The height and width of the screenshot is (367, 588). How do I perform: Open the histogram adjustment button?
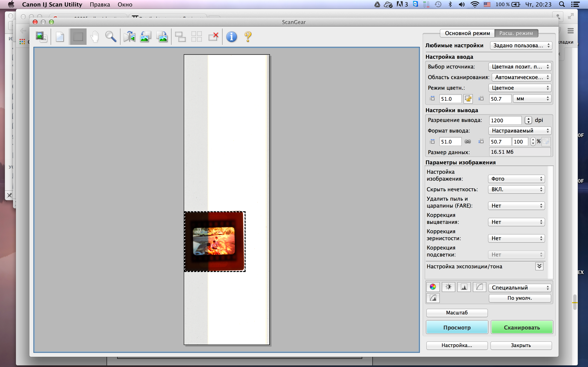[x=464, y=287]
